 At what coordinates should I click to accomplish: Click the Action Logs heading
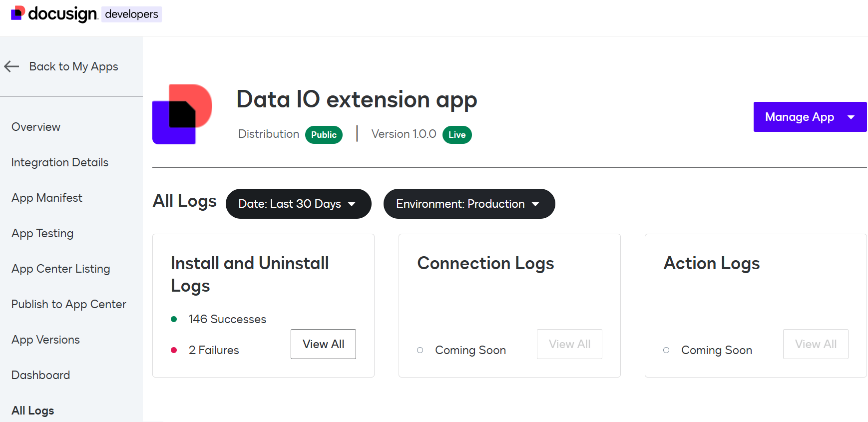pyautogui.click(x=712, y=263)
